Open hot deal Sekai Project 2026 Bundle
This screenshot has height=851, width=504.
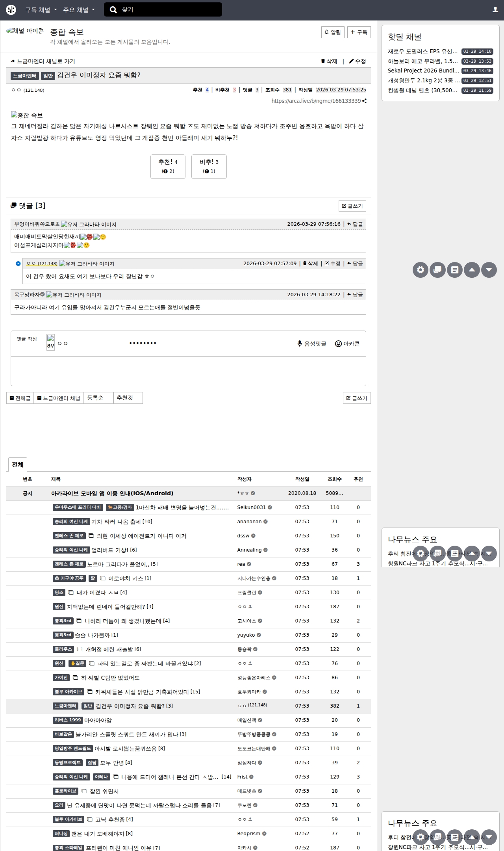[x=424, y=71]
